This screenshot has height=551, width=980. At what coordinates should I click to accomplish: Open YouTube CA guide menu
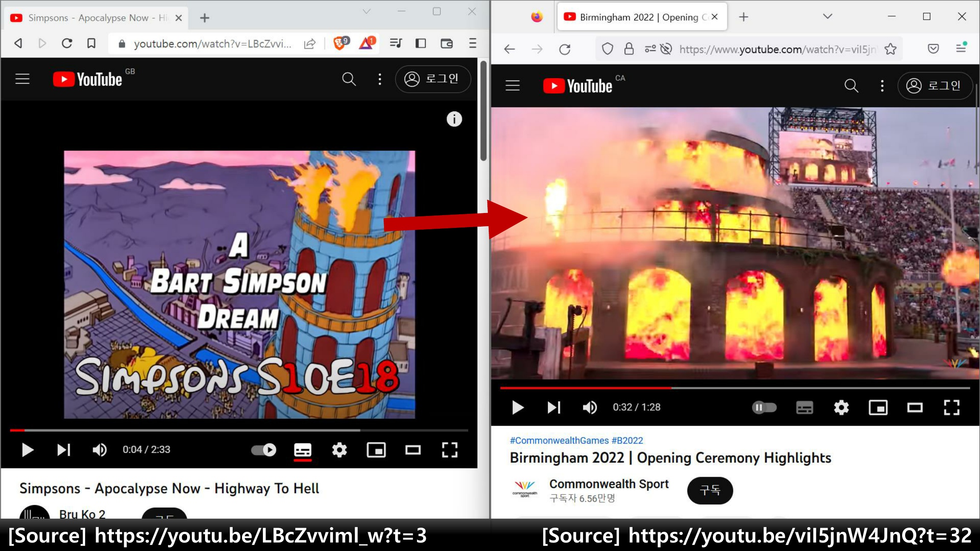click(513, 85)
